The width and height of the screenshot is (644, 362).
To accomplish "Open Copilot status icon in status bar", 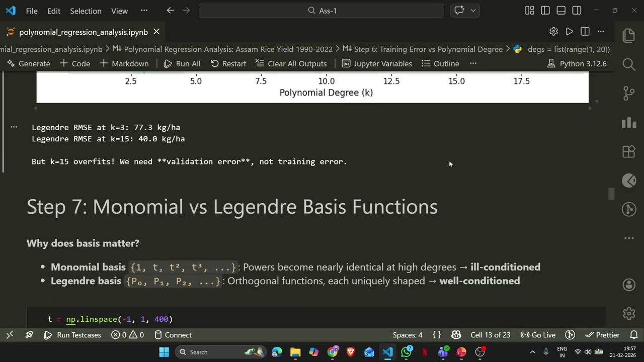I will click(456, 335).
